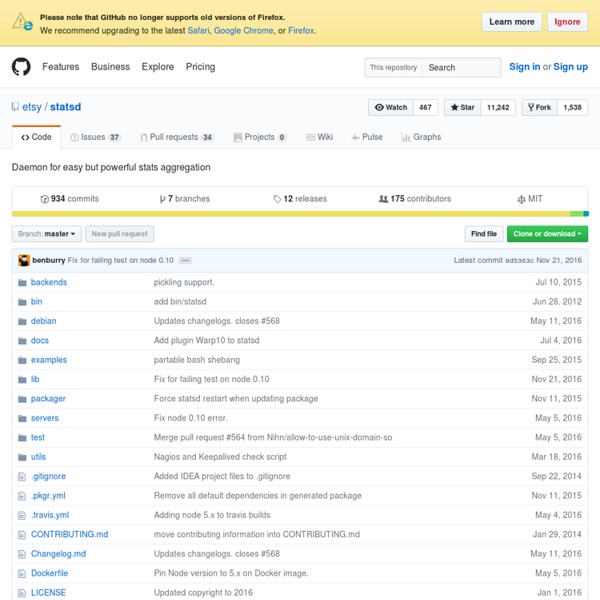Open the Branch: master dropdown
The image size is (600, 600).
pyautogui.click(x=47, y=234)
